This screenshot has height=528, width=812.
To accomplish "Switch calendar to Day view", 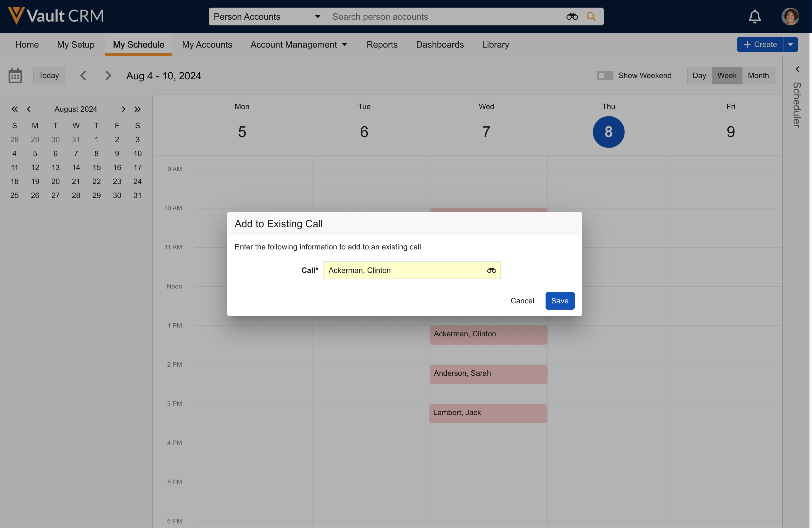I will click(699, 76).
